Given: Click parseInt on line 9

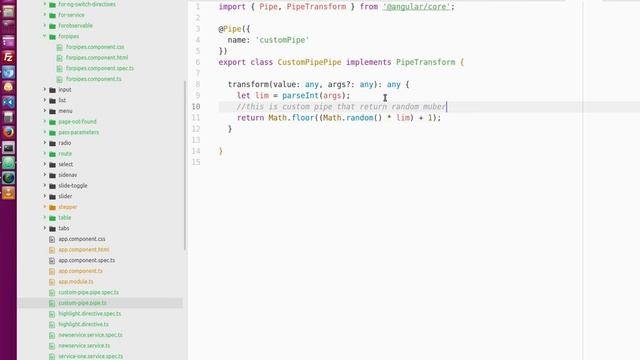Looking at the screenshot, I should point(300,96).
